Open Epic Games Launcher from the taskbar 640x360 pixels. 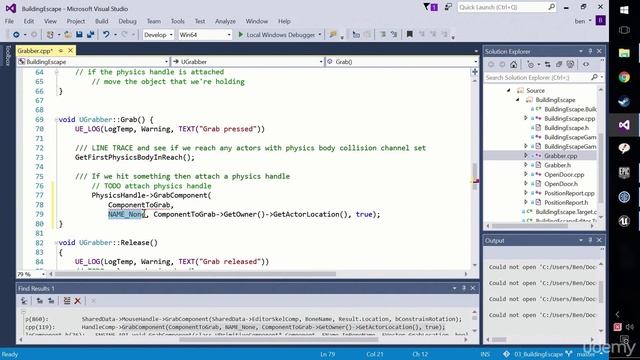(x=624, y=173)
